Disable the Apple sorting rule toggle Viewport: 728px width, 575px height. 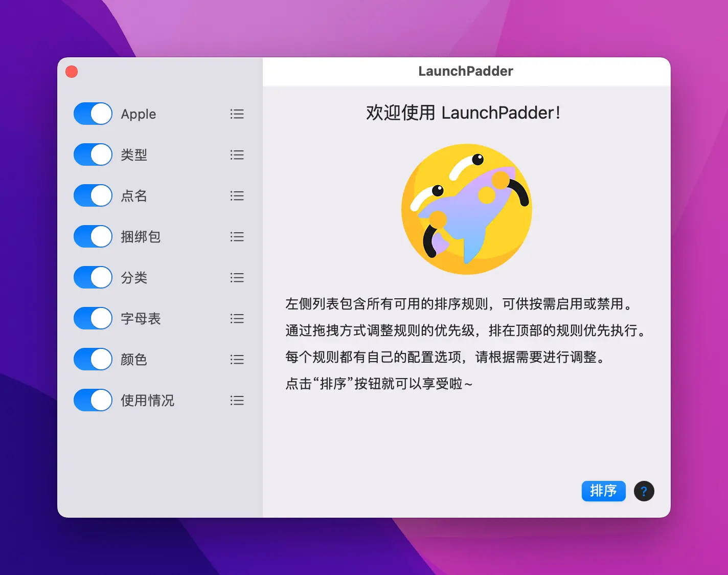pyautogui.click(x=93, y=114)
